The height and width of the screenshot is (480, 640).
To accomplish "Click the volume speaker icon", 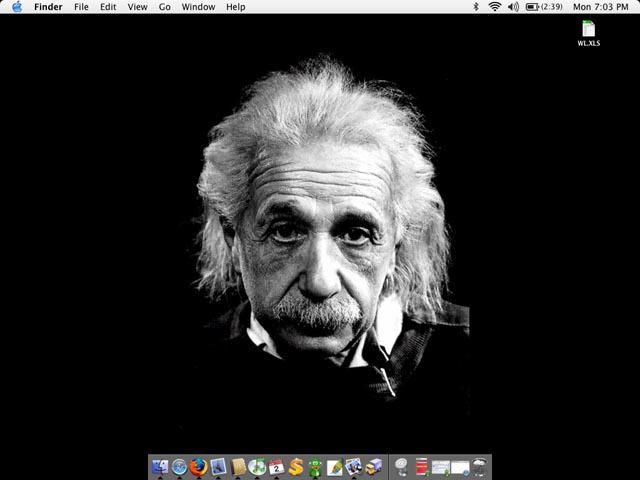I will click(x=513, y=7).
